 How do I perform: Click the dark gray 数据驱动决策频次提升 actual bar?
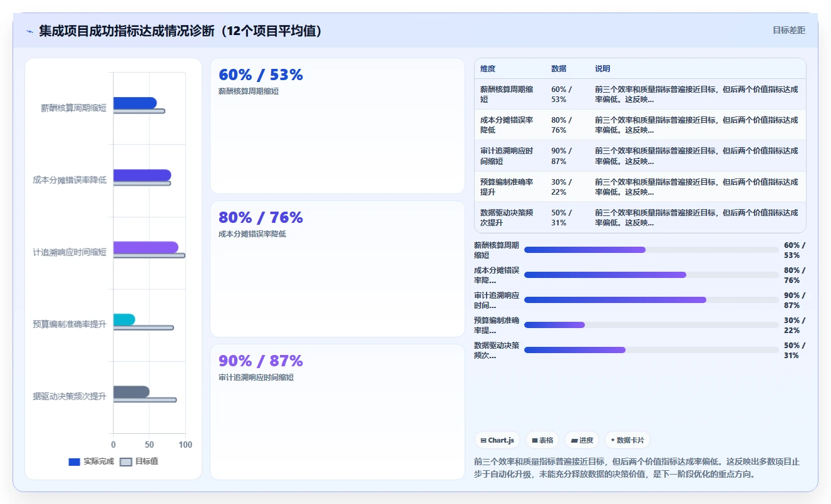point(132,392)
